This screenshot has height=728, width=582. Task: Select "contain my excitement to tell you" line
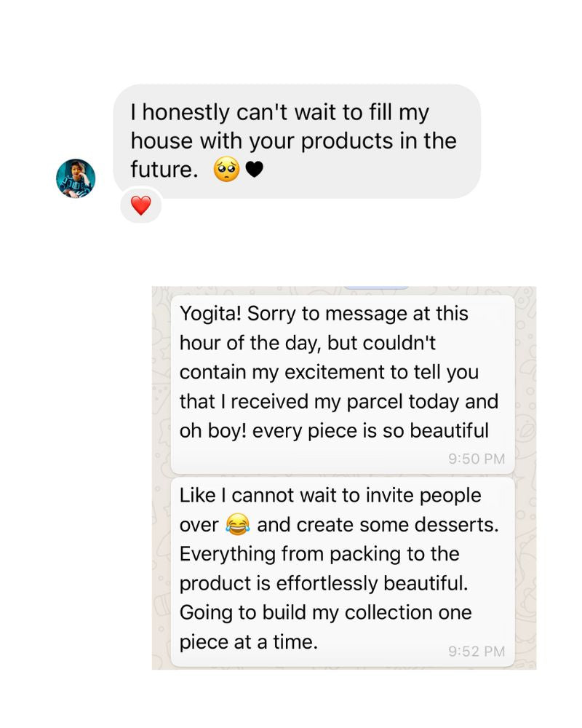[x=329, y=372]
